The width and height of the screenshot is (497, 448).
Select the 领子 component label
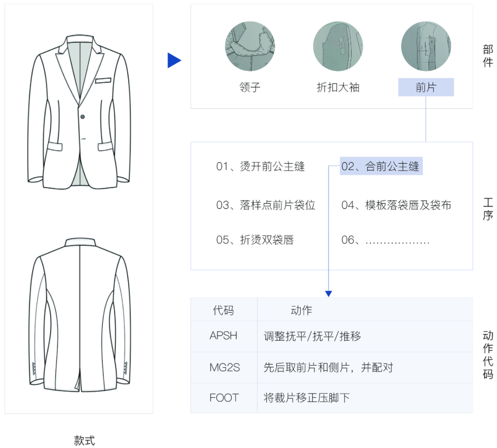[x=250, y=87]
